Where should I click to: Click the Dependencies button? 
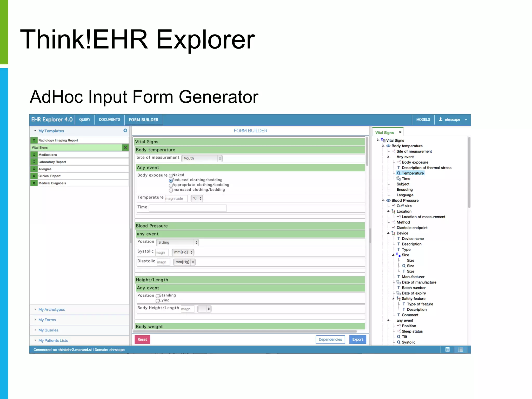point(330,339)
